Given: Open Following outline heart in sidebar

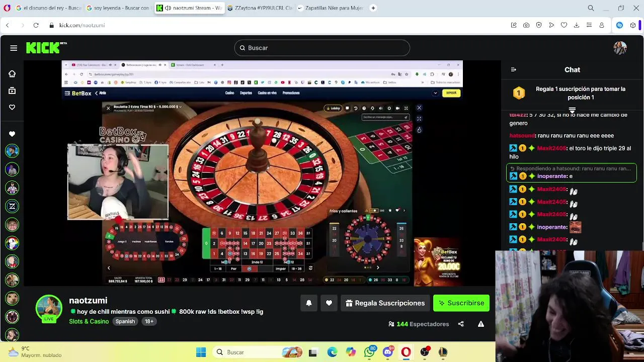Looking at the screenshot, I should pyautogui.click(x=12, y=107).
